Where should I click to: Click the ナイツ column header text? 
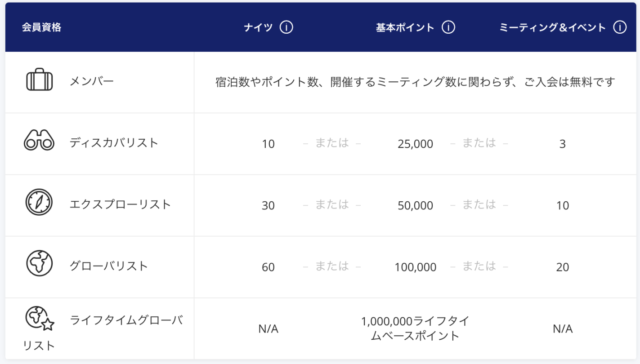(258, 27)
